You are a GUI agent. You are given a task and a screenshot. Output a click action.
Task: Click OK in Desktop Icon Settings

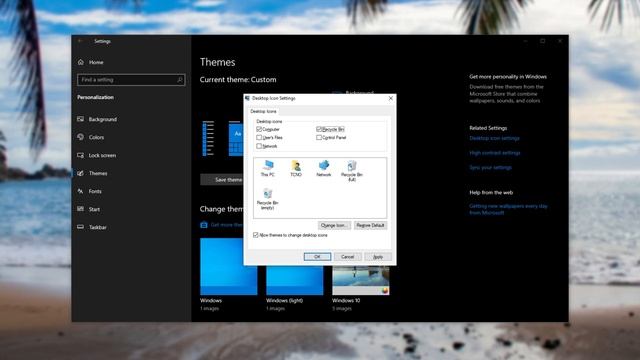click(x=317, y=257)
